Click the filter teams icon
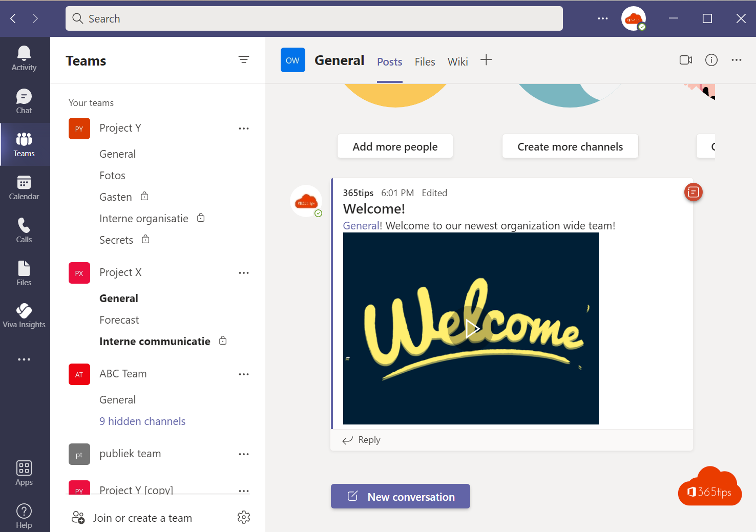Screen dimensions: 756x532 click(244, 60)
